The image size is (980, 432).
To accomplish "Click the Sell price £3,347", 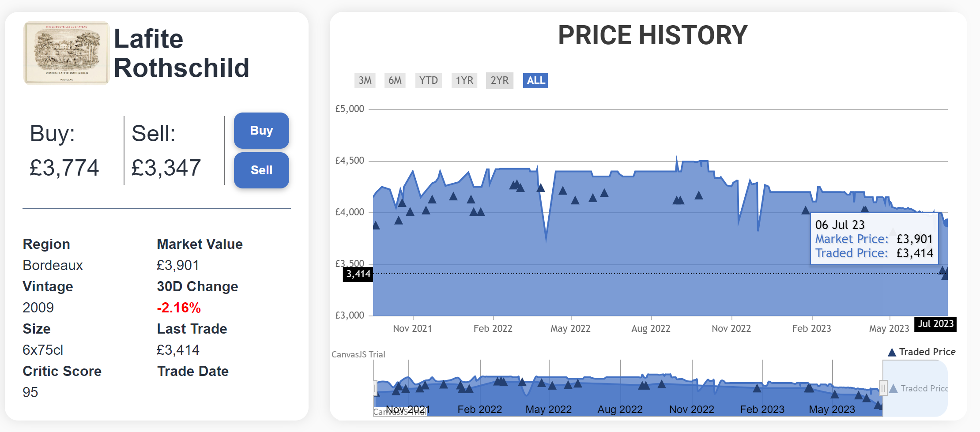I will (166, 168).
